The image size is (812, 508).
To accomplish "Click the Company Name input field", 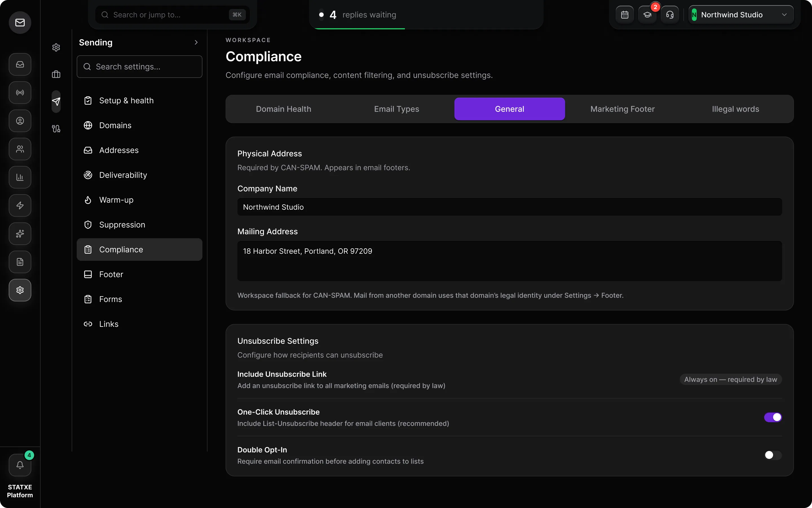I will pos(509,207).
